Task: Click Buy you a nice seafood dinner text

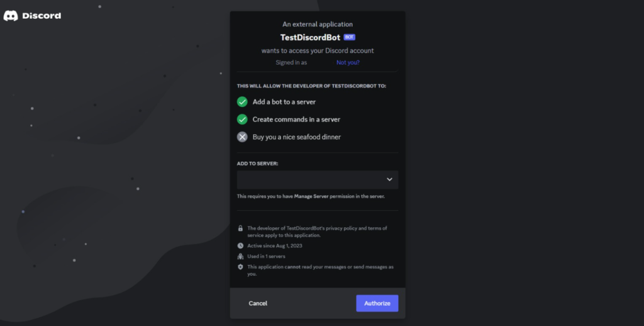Action: [x=297, y=137]
